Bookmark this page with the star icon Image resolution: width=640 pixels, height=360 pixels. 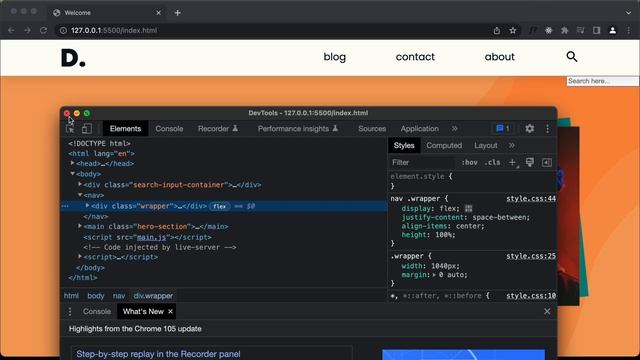pyautogui.click(x=513, y=30)
